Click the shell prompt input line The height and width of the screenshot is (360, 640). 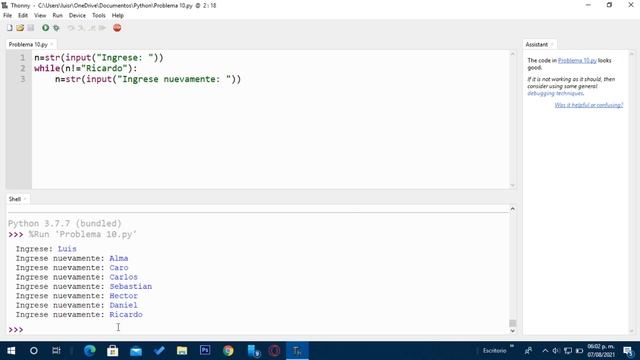261,329
